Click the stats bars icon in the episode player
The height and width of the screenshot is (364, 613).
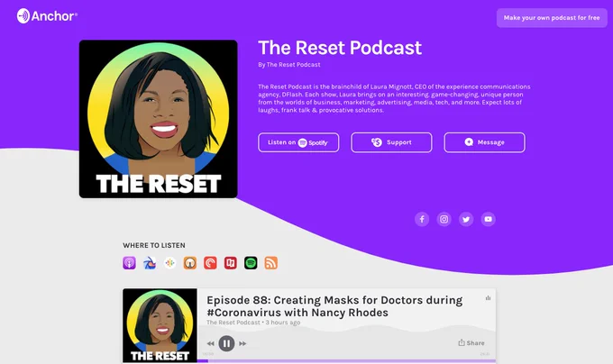(x=488, y=298)
